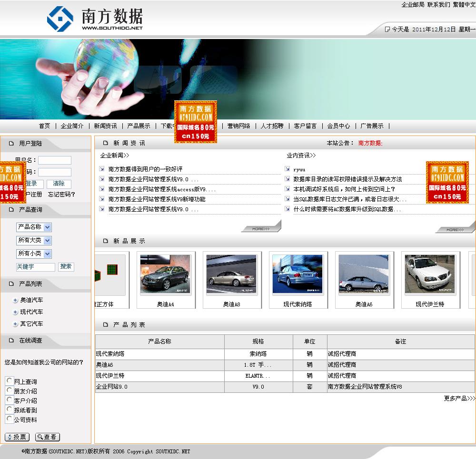Open the 会员中心 navigation item
Viewport: 476px width, 459px height.
tap(339, 126)
